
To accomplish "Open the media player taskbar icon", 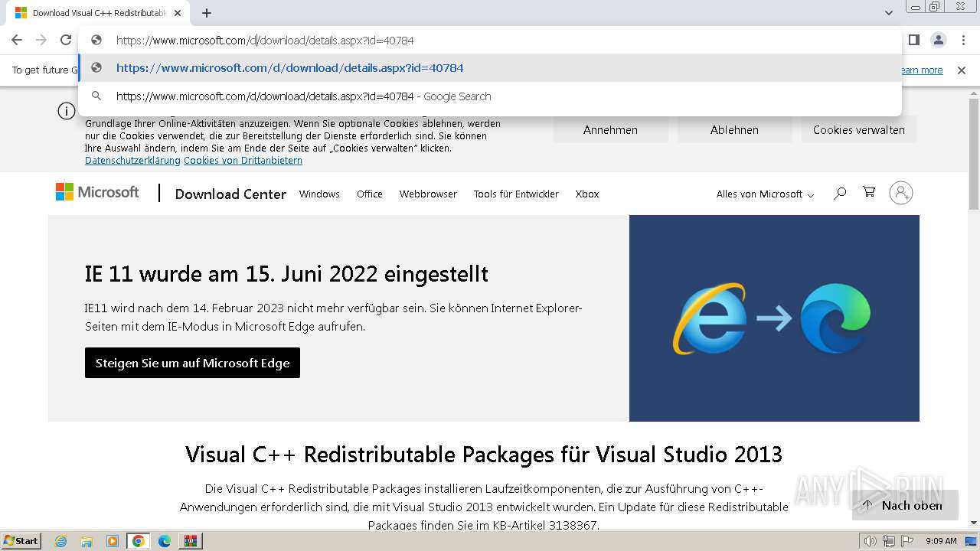I will tap(113, 541).
